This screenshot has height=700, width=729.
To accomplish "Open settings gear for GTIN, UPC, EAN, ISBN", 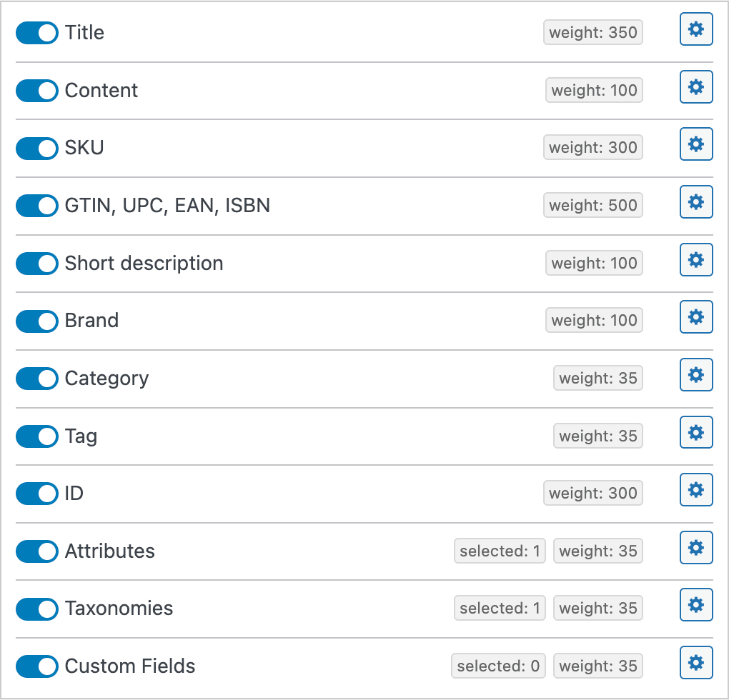I will tap(696, 201).
